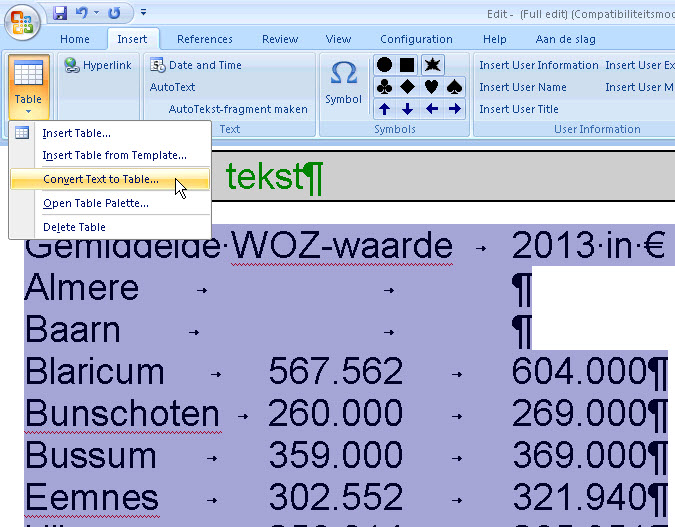Select Convert Text to Table...
Viewport: 675px width, 527px height.
point(110,179)
